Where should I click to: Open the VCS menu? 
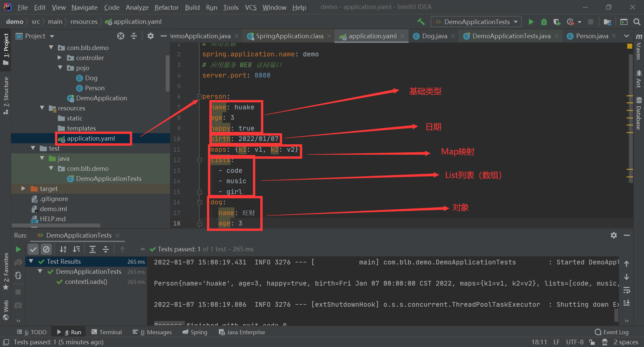(x=251, y=7)
